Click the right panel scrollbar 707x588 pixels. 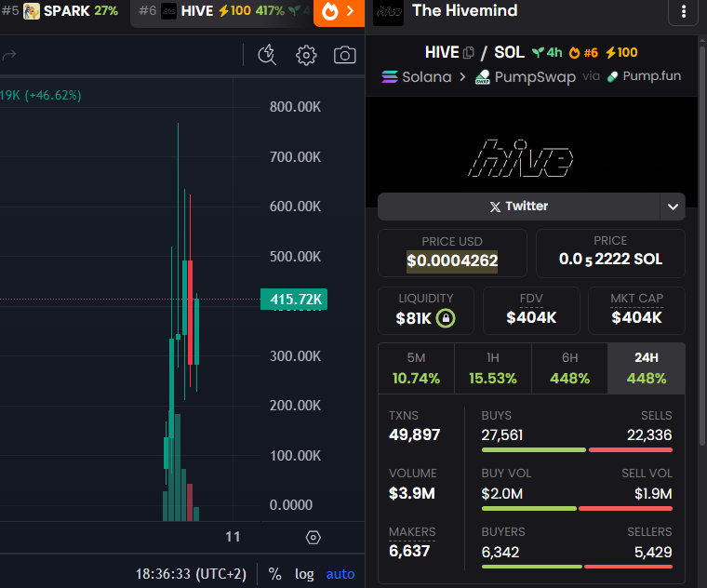(x=702, y=244)
